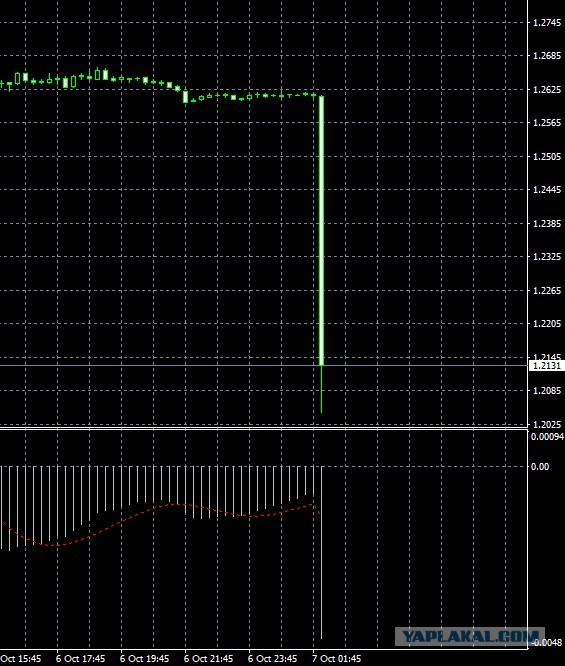
Task: Click the 1.2505 price scale label
Action: point(547,157)
